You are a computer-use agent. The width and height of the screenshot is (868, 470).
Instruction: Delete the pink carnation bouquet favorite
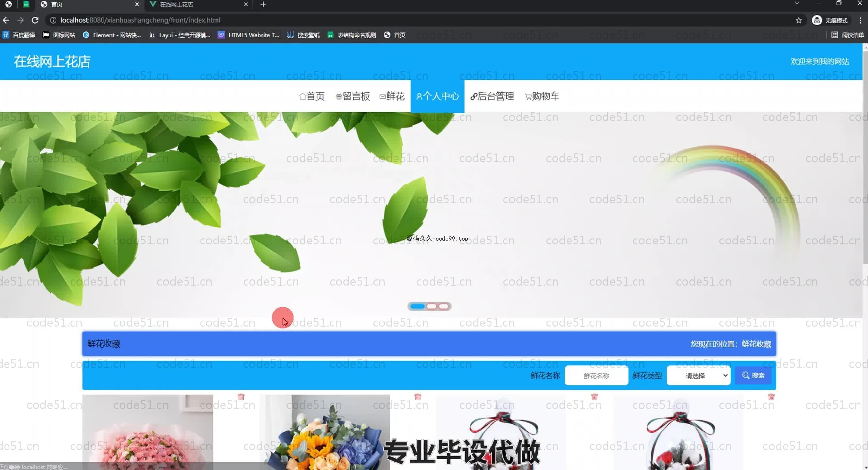[x=241, y=397]
